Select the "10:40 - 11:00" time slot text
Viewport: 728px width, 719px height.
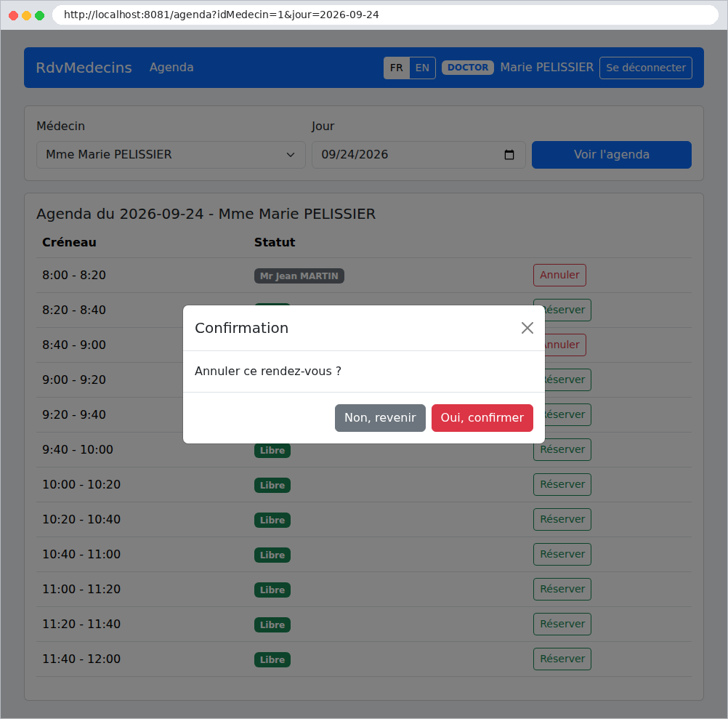(81, 554)
